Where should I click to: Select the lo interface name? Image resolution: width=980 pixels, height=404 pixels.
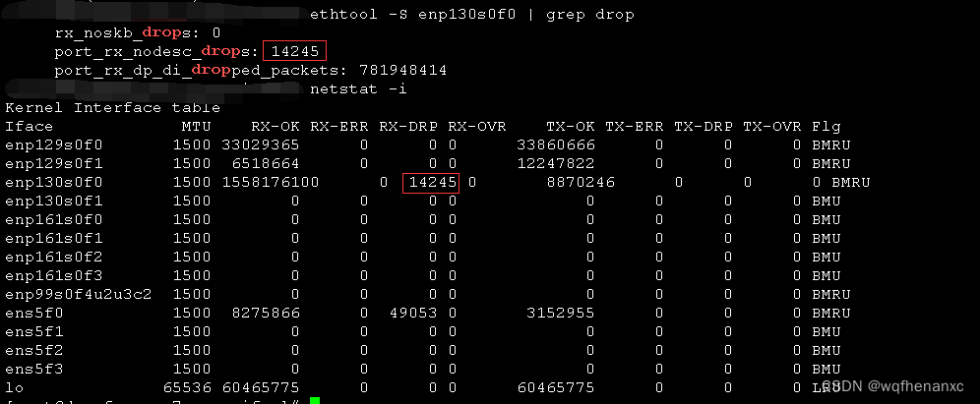(x=15, y=387)
